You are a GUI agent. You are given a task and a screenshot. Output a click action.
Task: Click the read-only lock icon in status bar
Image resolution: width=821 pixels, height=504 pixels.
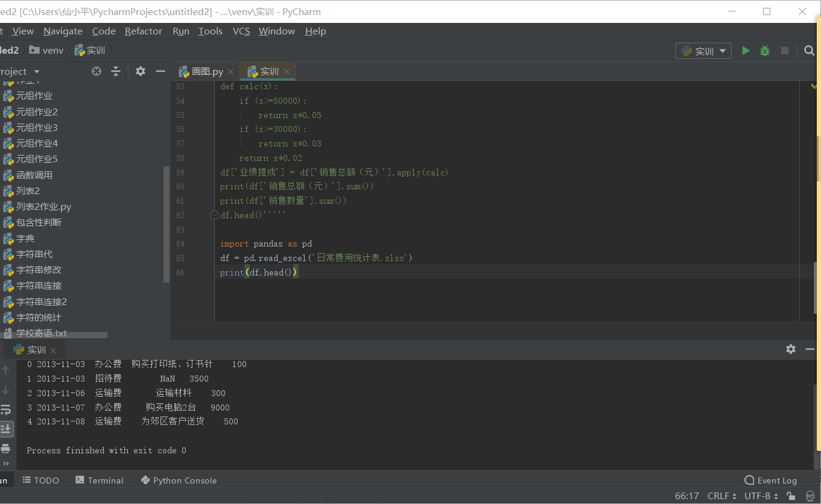(791, 496)
